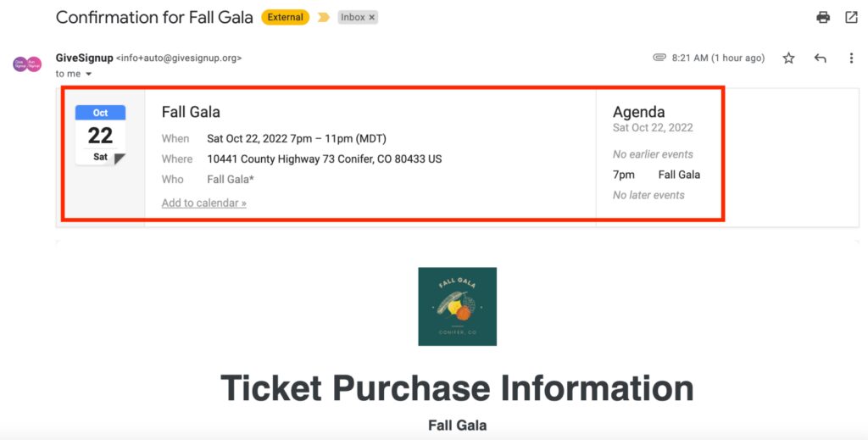The width and height of the screenshot is (868, 440).
Task: Expand recipient details next to 'to me'
Action: [88, 74]
